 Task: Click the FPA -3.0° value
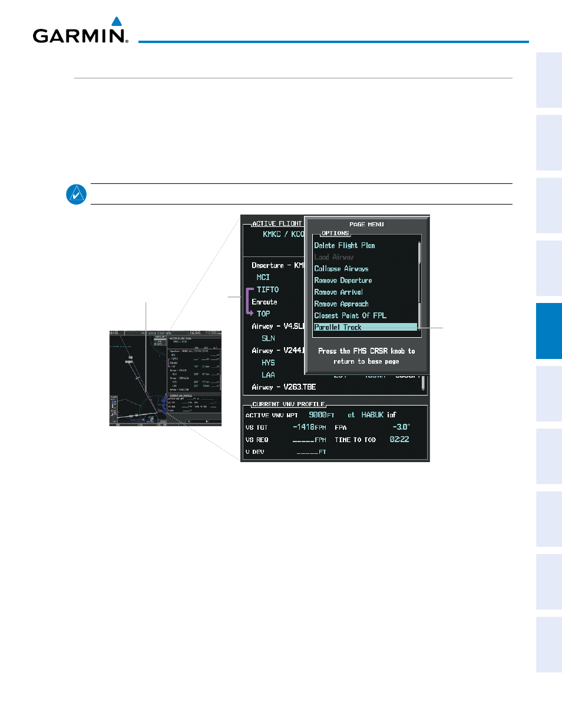tap(401, 427)
